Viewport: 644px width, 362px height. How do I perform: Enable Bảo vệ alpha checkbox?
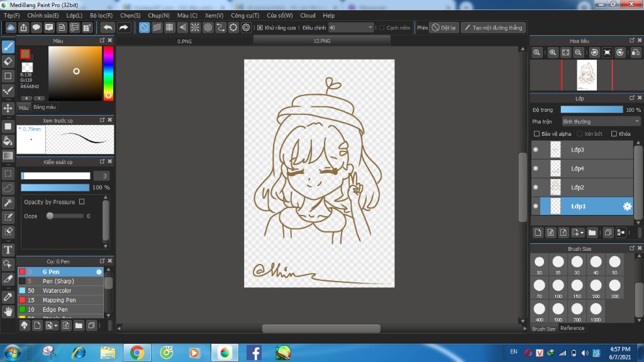pos(536,134)
